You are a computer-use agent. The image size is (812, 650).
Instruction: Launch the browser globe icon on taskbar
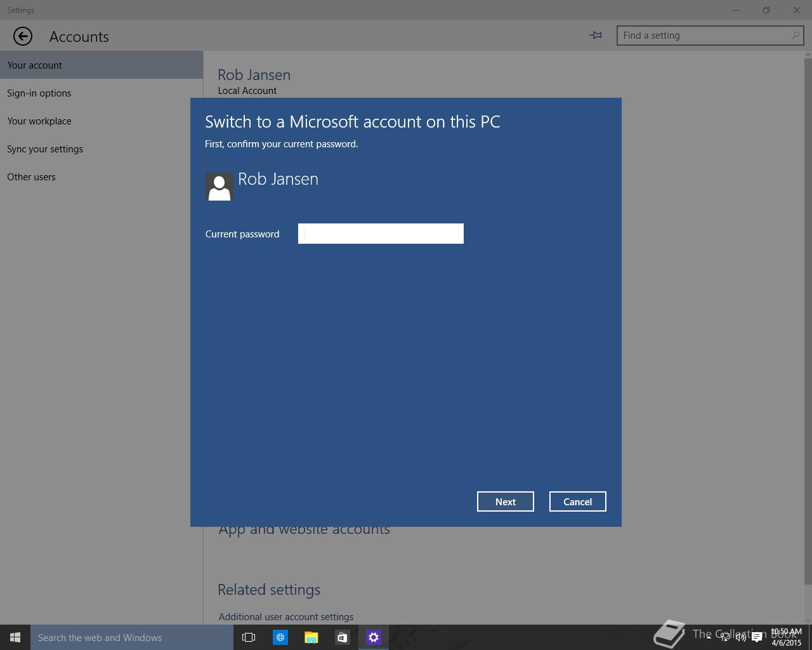(x=280, y=637)
